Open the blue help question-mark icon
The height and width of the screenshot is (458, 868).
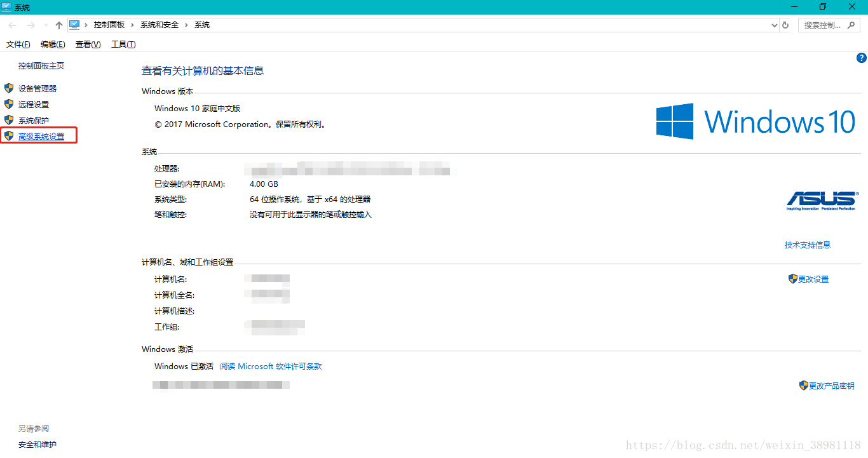coord(862,58)
